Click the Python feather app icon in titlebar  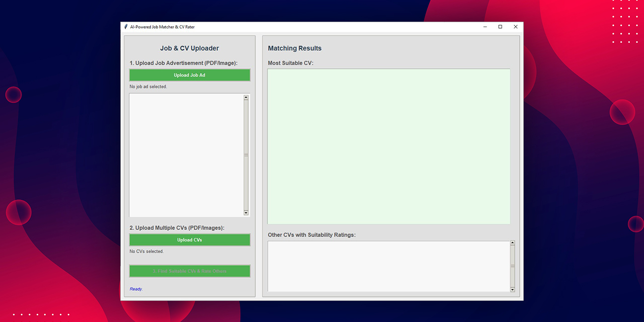coord(125,27)
